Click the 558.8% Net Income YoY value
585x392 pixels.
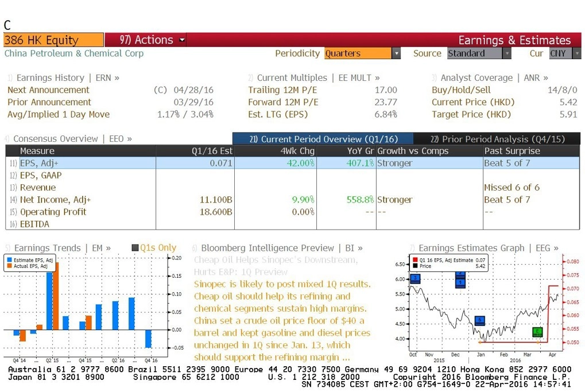click(x=360, y=200)
